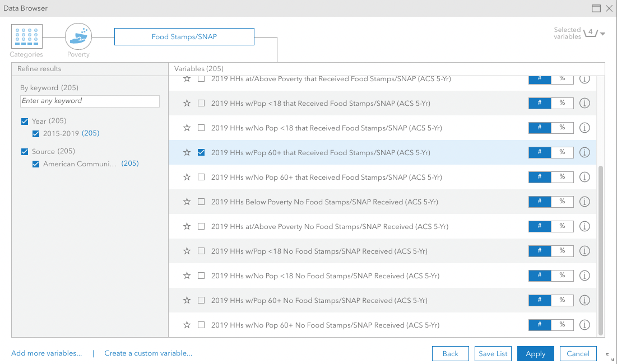Uncheck HHs w/Pop 60+ that Received Food Stamps

201,152
